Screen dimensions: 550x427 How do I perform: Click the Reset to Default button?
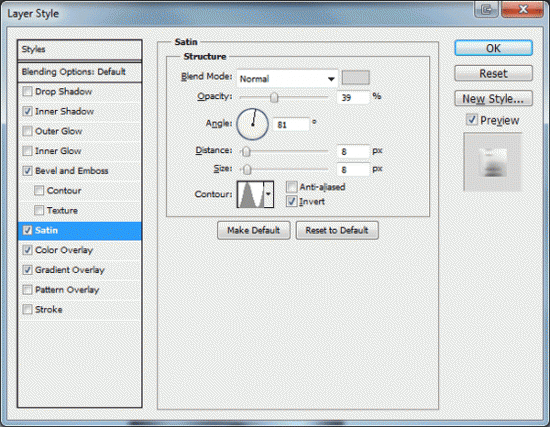[337, 230]
